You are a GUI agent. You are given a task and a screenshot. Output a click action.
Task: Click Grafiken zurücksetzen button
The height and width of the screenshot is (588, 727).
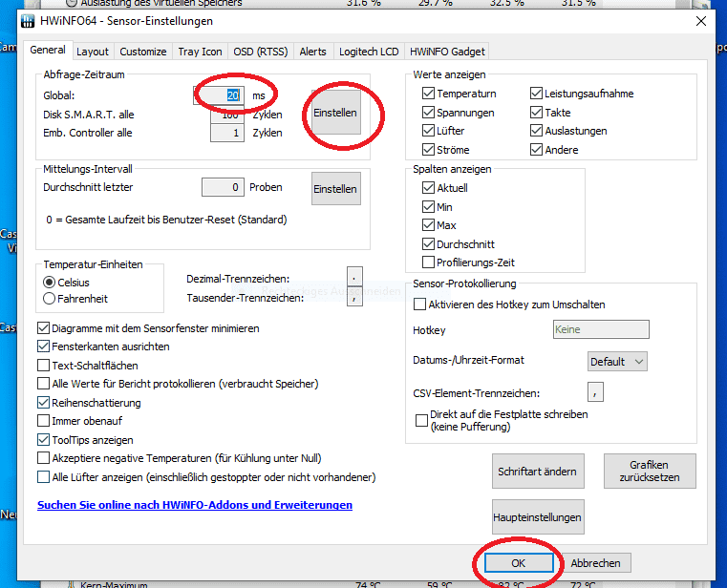[x=650, y=472]
